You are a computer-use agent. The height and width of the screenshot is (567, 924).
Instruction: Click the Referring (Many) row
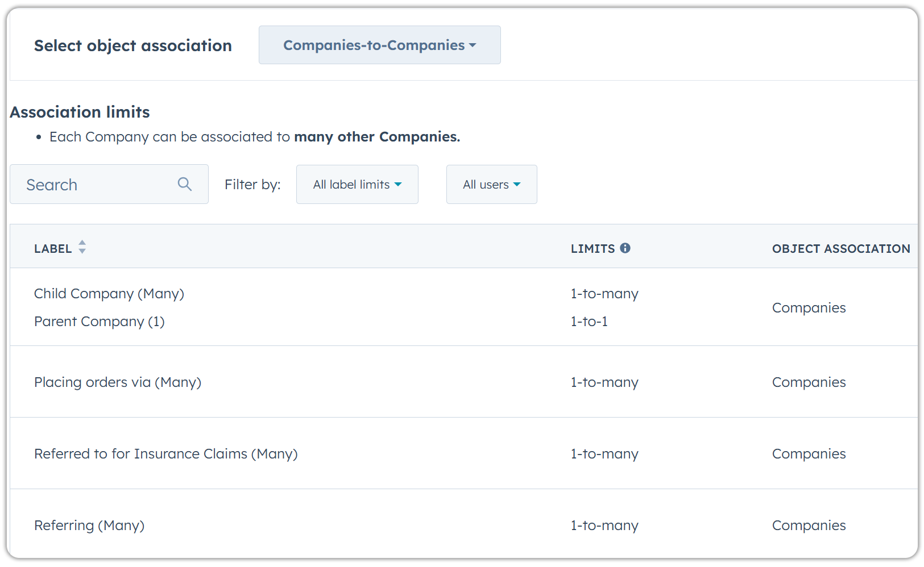(x=89, y=525)
